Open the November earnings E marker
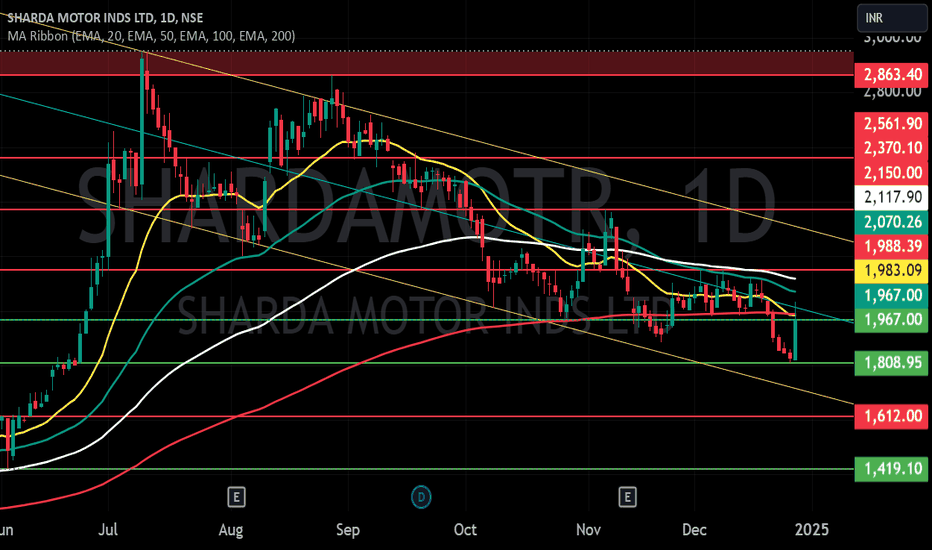This screenshot has height=550, width=932. (x=627, y=497)
